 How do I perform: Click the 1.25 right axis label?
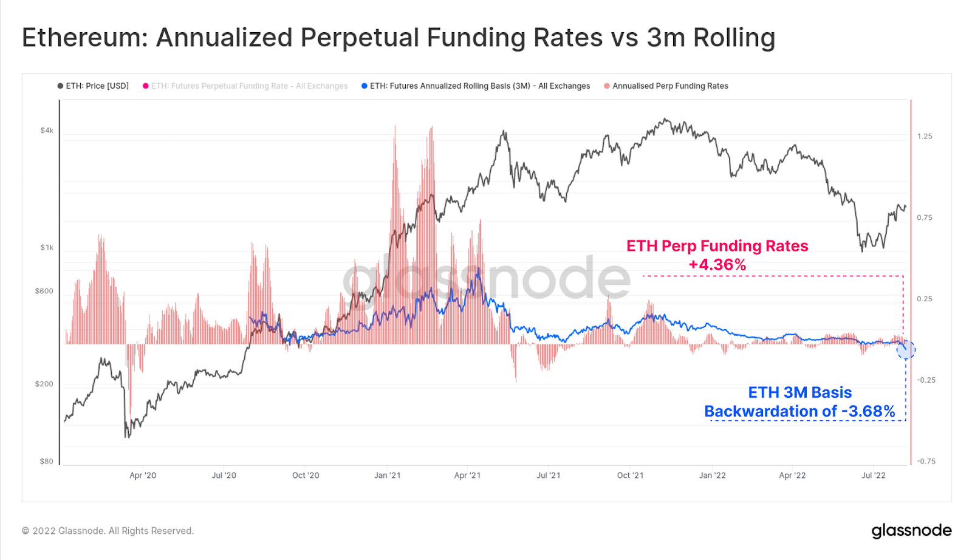(925, 136)
